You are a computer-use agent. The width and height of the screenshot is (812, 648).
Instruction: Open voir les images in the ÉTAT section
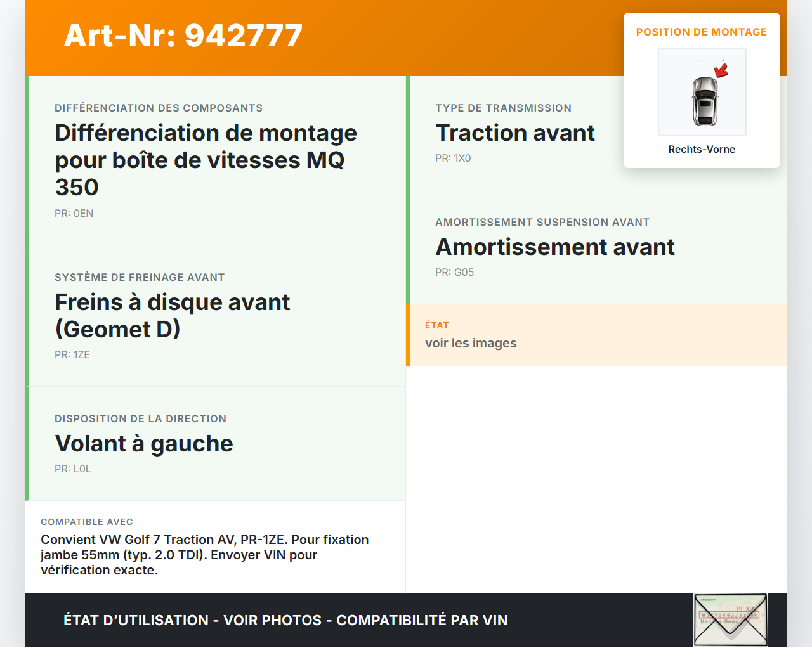coord(471,343)
